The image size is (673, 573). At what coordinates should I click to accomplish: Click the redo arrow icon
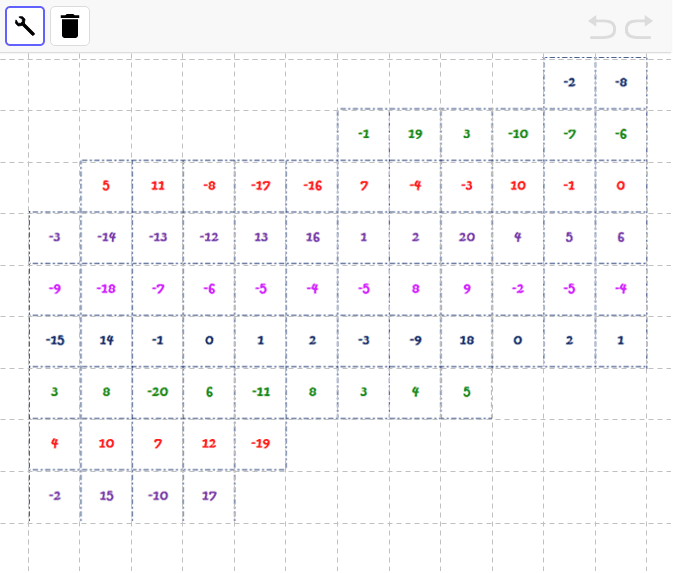tap(639, 27)
